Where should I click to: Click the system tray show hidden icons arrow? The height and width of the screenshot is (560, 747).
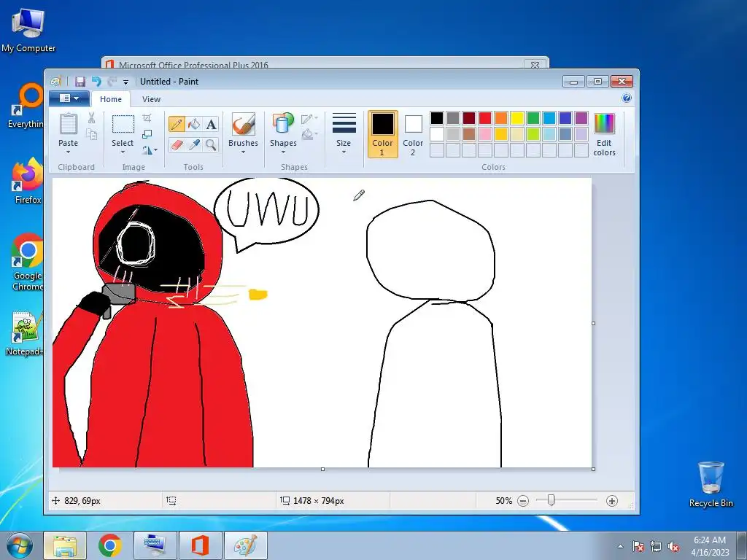620,547
